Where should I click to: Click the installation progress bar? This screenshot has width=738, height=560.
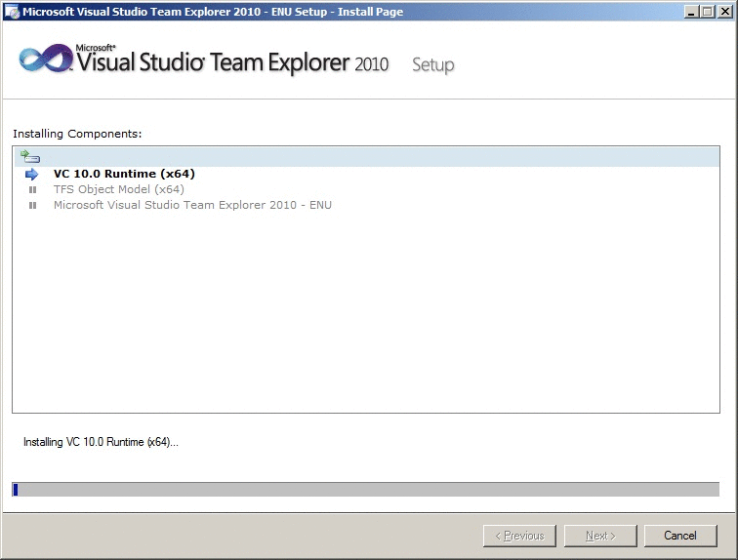point(366,489)
